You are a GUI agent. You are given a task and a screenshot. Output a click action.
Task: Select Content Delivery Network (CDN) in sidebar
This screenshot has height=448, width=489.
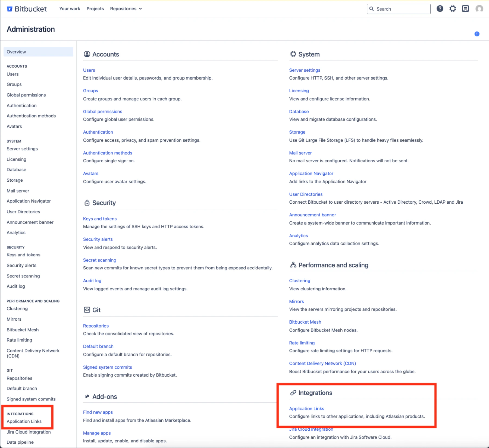point(33,353)
